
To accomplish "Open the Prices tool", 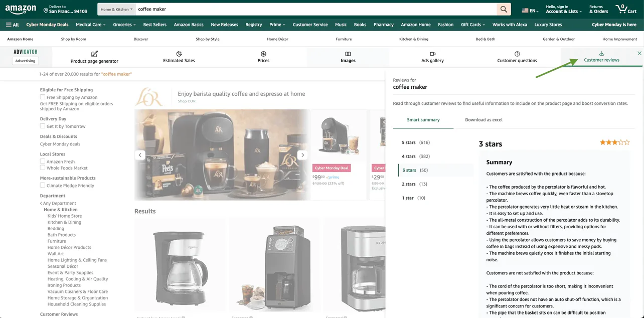I will tap(263, 57).
